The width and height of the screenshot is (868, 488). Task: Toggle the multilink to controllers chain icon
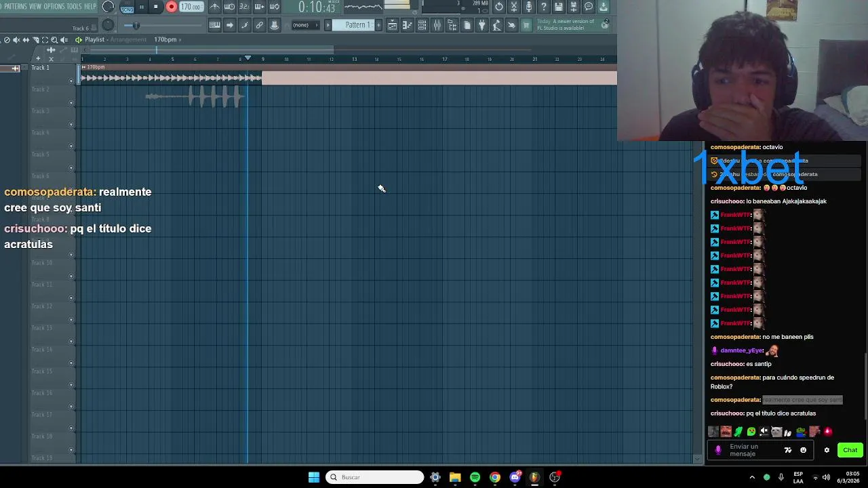coord(259,25)
